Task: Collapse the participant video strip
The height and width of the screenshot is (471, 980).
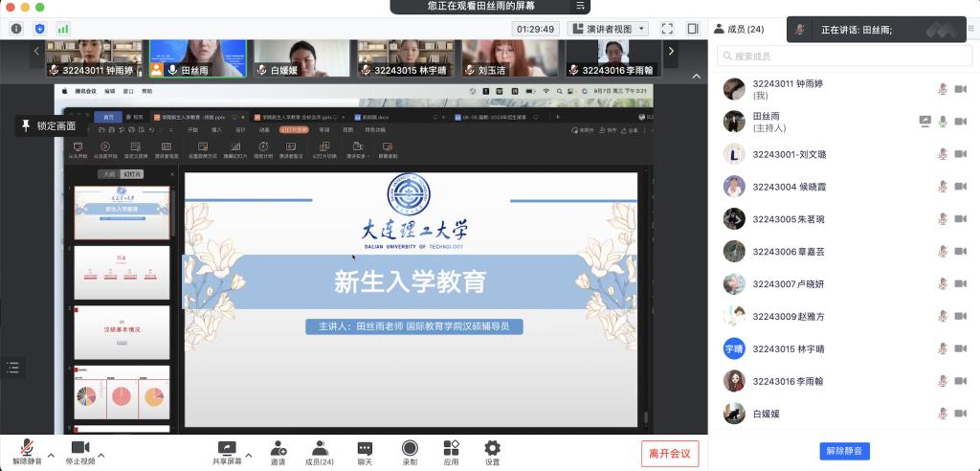Action: pyautogui.click(x=696, y=77)
